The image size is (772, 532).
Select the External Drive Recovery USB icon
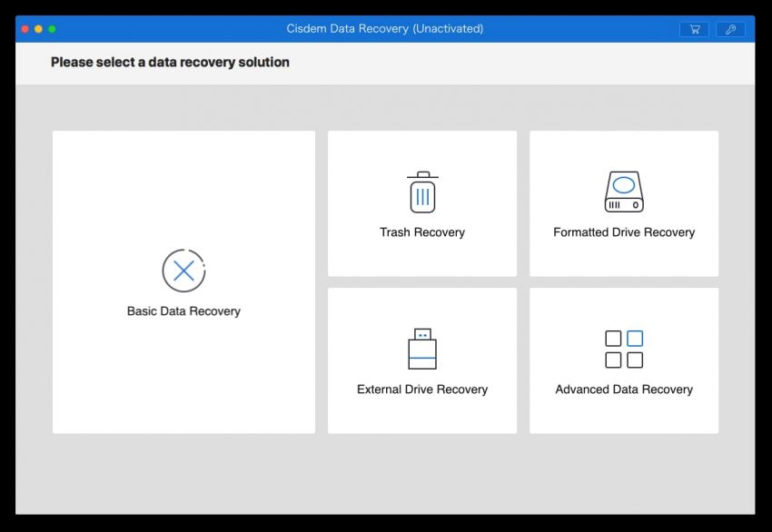pyautogui.click(x=422, y=349)
